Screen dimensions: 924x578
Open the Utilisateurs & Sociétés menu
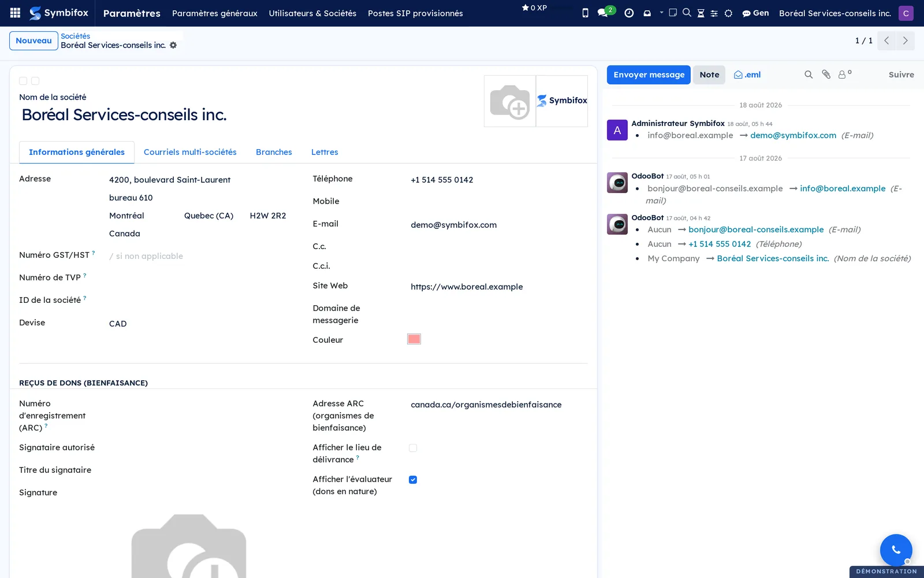312,13
